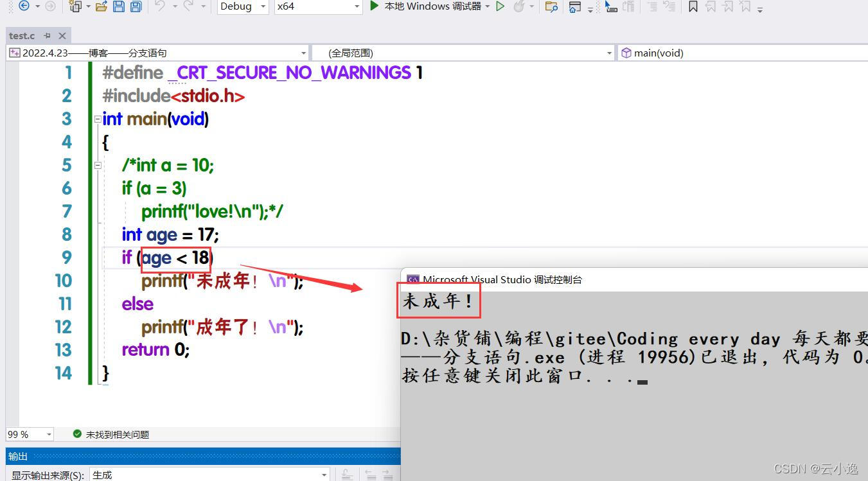Open the 显示输出来源 dropdown showing 生成
Image resolution: width=868 pixels, height=481 pixels.
pos(209,475)
